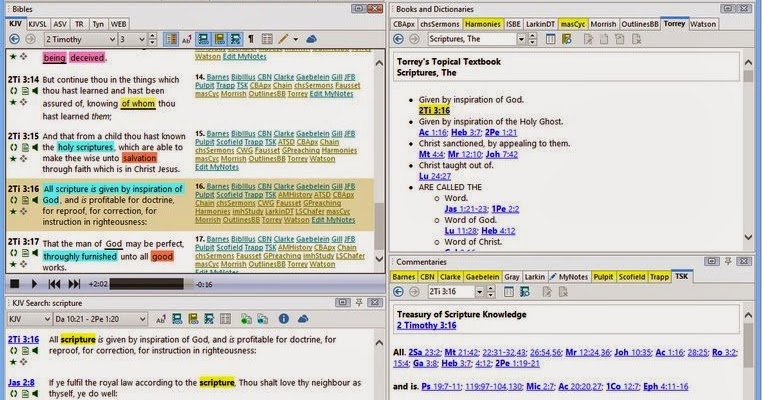Click the table icon in Search toolbar

point(225,319)
